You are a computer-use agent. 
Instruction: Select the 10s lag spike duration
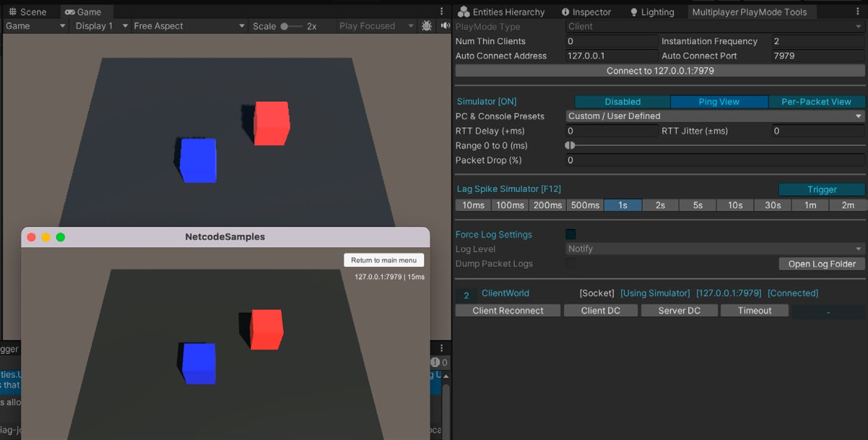point(735,205)
